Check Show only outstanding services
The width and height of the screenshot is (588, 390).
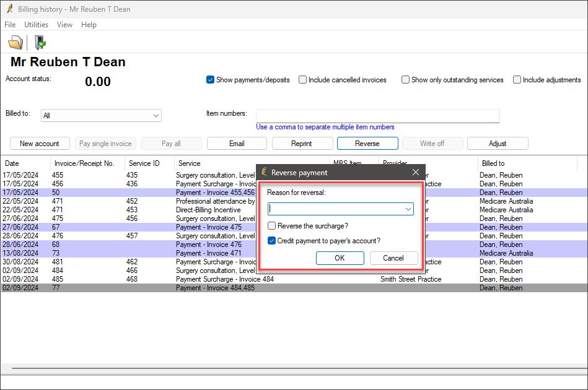tap(405, 80)
